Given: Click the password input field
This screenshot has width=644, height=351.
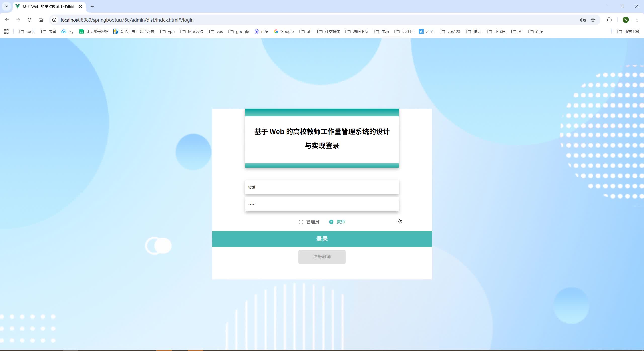Looking at the screenshot, I should tap(322, 204).
